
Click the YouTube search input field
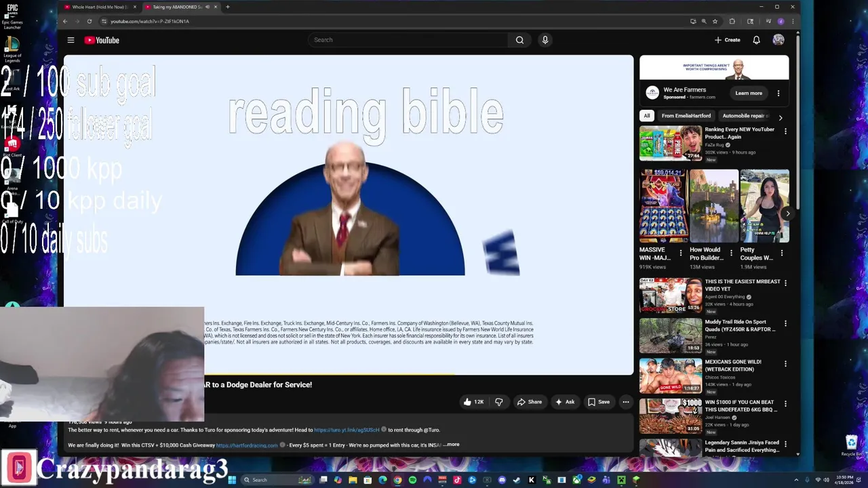click(x=408, y=40)
